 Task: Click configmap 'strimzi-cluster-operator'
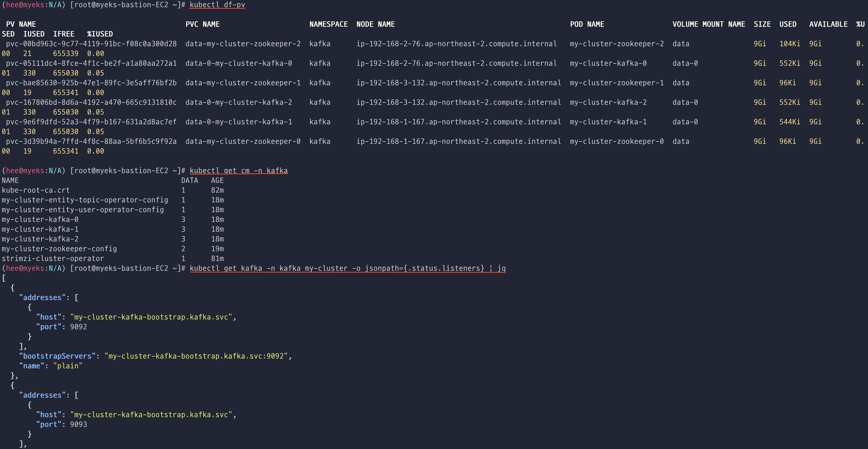tap(53, 258)
